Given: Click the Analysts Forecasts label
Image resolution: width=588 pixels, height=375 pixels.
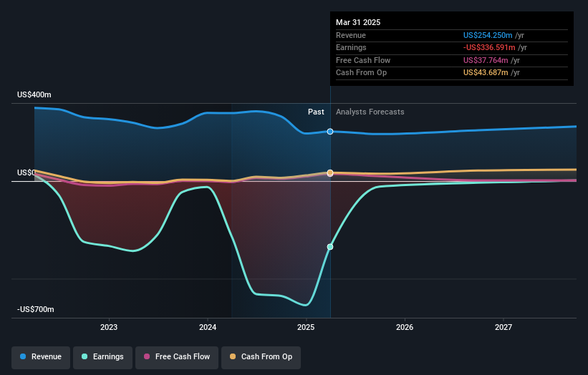Looking at the screenshot, I should [x=370, y=112].
